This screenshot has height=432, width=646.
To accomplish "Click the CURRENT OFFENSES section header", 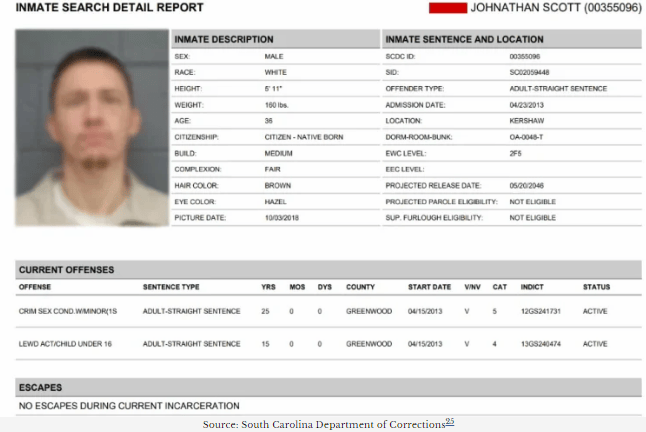I will tap(328, 270).
